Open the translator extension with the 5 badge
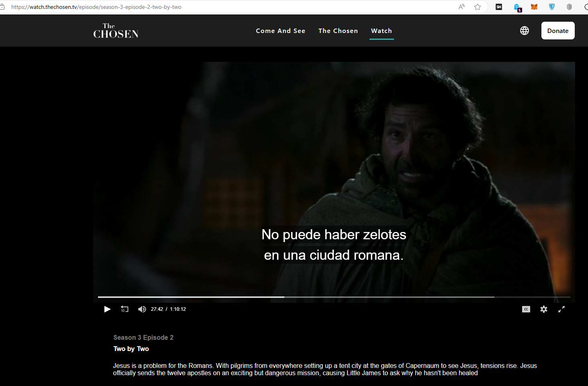Screen dimensions: 588x386 517,7
